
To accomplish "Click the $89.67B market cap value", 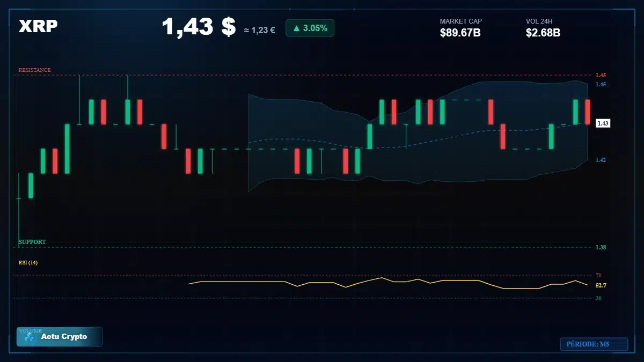I will pos(460,33).
